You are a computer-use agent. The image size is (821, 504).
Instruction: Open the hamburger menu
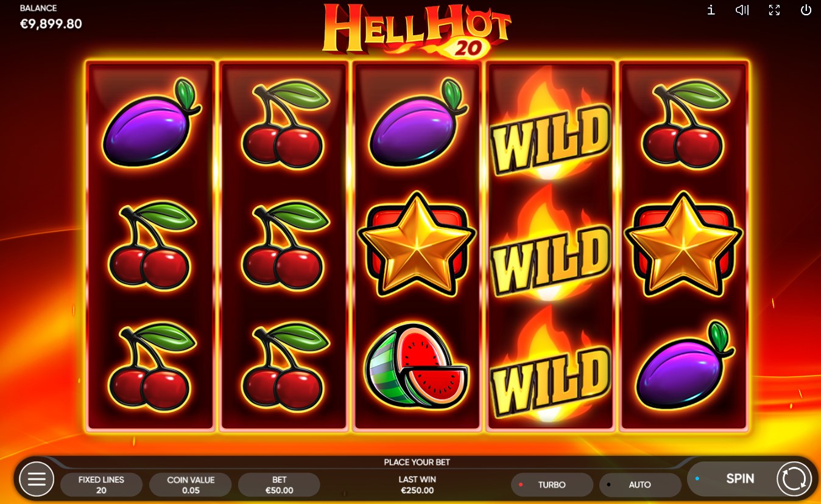coord(37,479)
